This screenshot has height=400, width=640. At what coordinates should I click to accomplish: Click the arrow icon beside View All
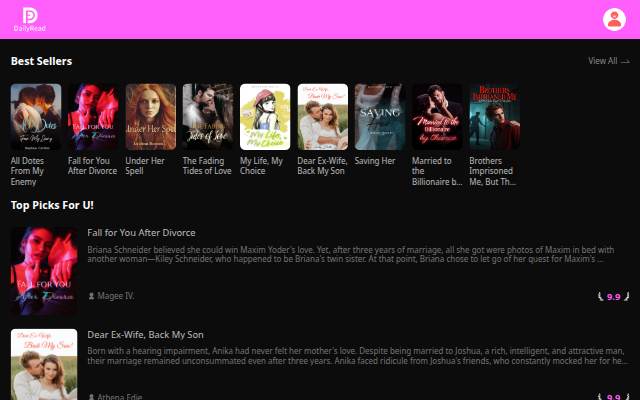click(x=625, y=61)
